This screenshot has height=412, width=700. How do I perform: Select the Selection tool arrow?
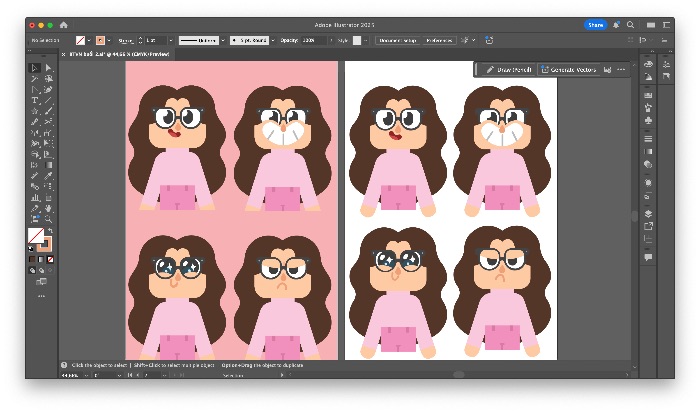[x=34, y=68]
